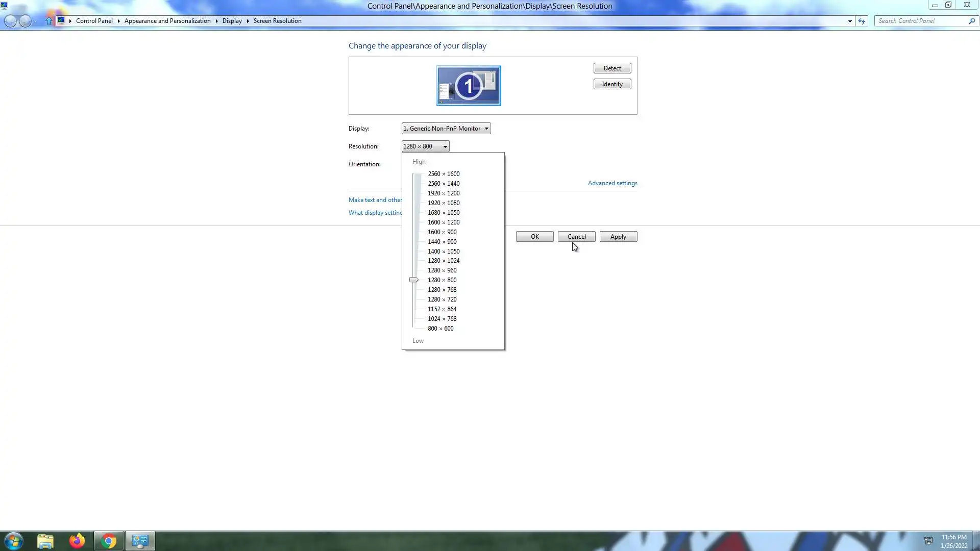Click the Windows Start orb

(x=14, y=541)
